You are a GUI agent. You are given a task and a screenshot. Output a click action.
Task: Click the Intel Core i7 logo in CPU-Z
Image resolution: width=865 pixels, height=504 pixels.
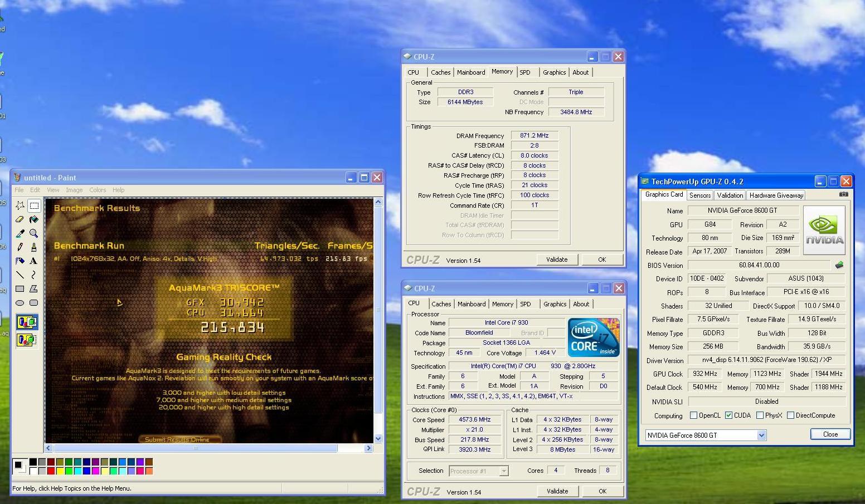click(x=594, y=337)
